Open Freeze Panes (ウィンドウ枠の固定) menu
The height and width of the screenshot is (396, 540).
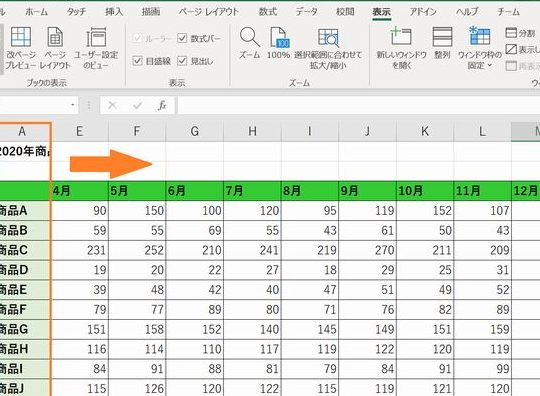479,48
